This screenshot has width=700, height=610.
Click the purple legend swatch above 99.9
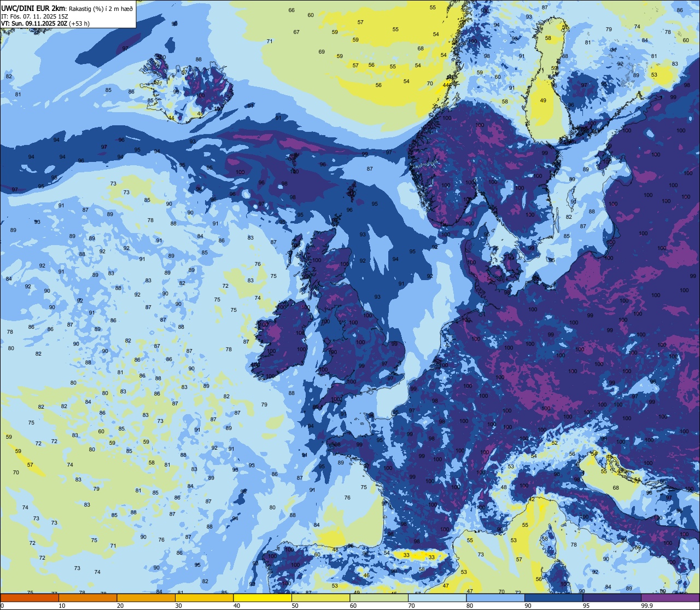670,597
